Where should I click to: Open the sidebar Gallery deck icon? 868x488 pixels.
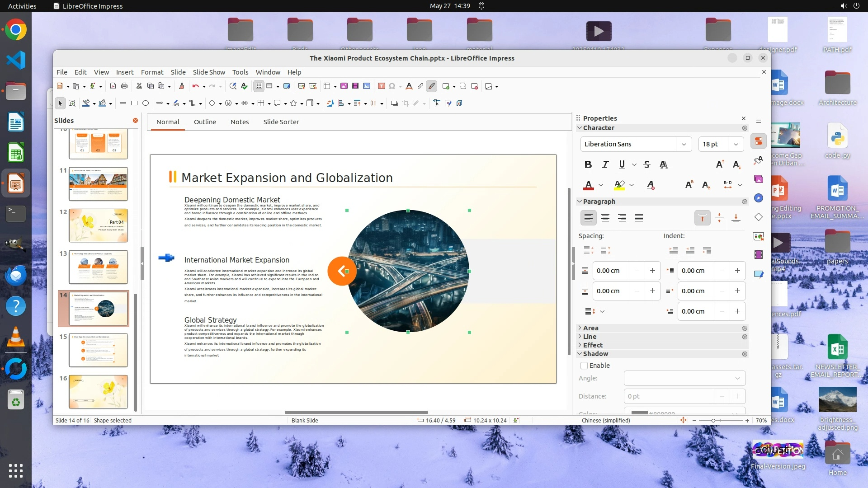[759, 179]
